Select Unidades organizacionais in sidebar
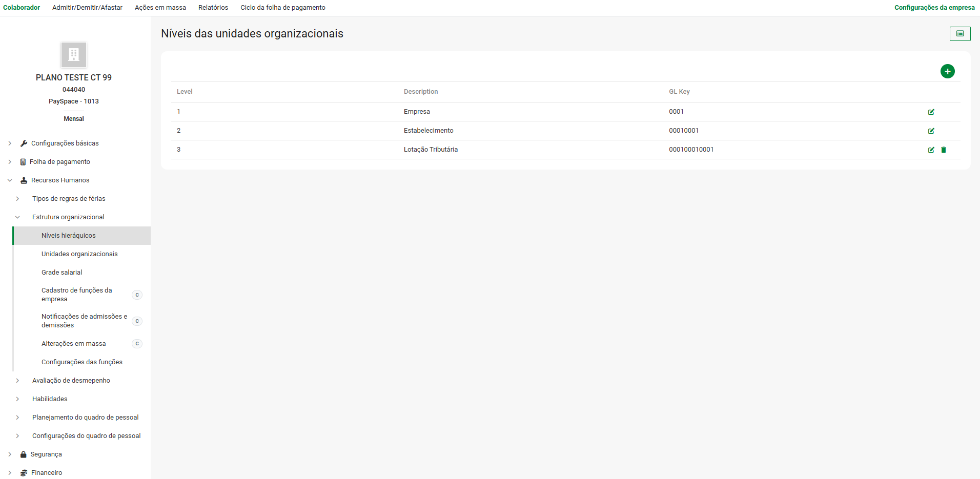Image resolution: width=980 pixels, height=479 pixels. (79, 254)
